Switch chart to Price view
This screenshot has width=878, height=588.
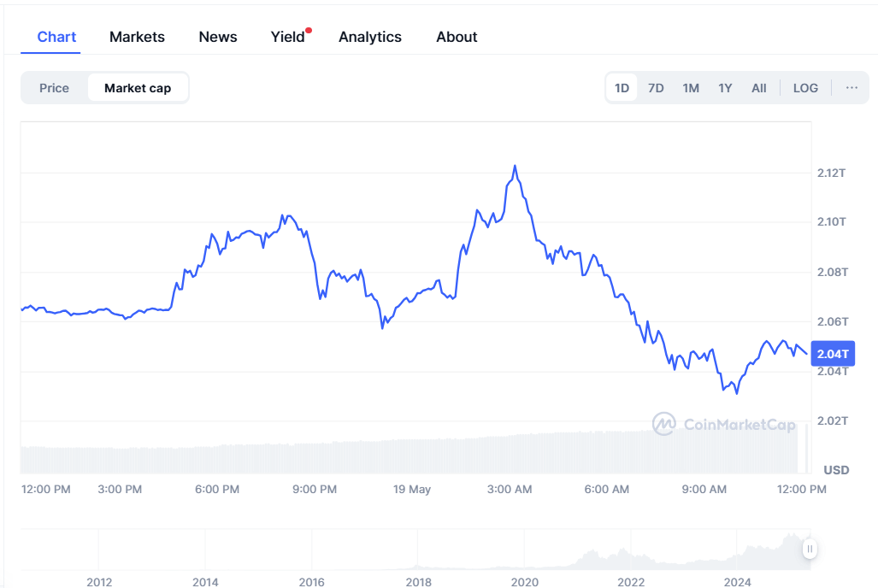[54, 88]
